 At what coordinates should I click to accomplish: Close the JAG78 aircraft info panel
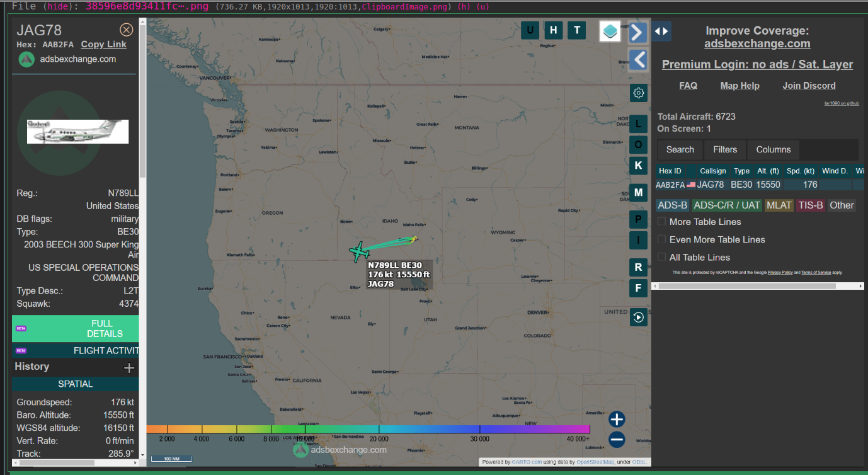point(127,30)
